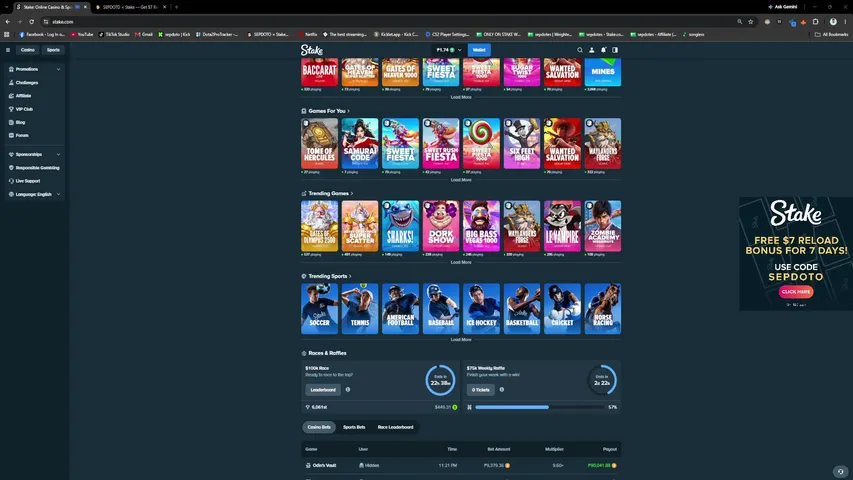
Task: Open TikTok Studio bookmark
Action: pos(114,34)
